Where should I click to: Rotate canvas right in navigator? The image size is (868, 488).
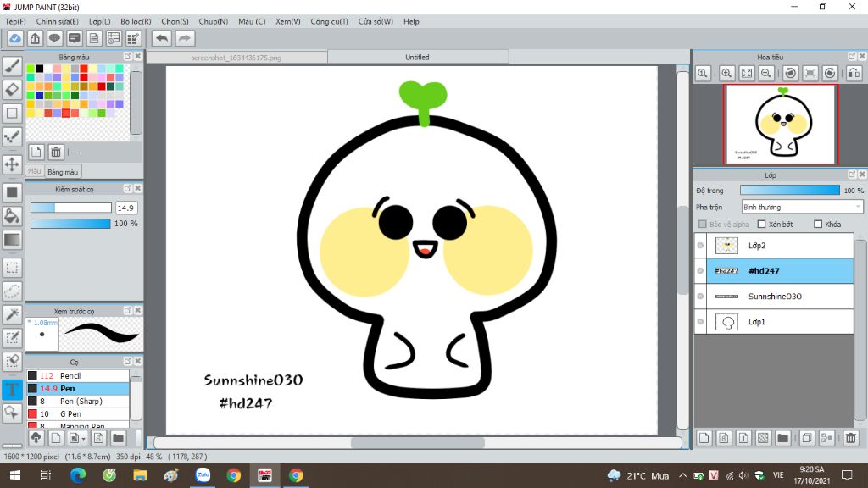tap(830, 73)
